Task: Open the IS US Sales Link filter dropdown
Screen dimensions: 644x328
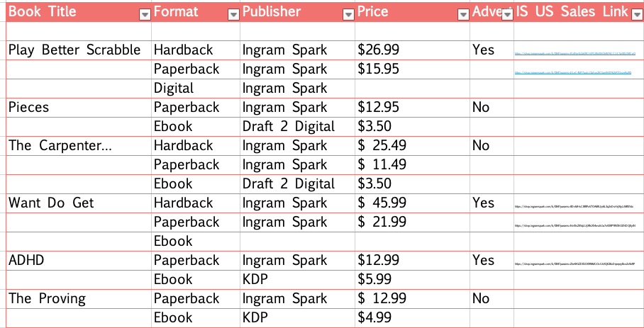Action: tap(635, 15)
